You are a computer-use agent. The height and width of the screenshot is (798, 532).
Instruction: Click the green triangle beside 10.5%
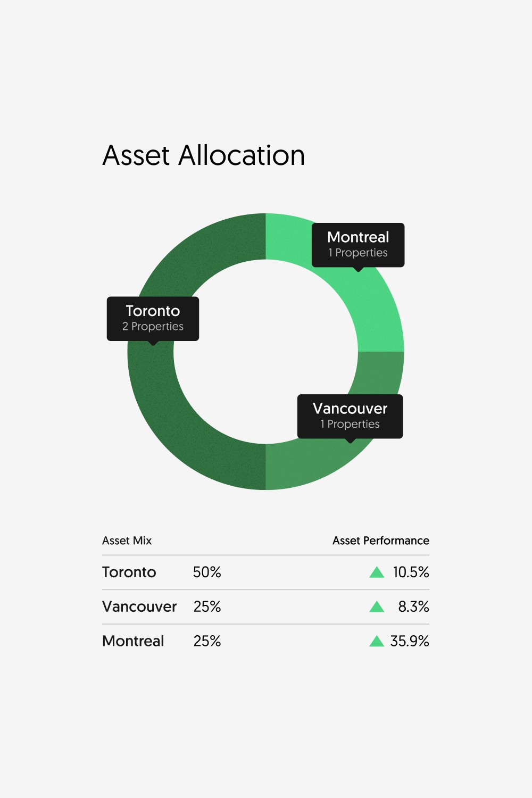pos(377,572)
